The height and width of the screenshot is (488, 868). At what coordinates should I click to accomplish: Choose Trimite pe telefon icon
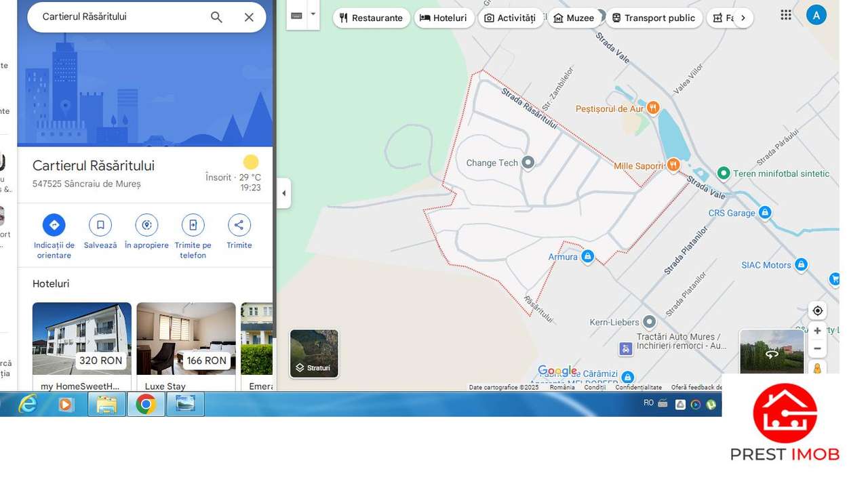pyautogui.click(x=193, y=225)
